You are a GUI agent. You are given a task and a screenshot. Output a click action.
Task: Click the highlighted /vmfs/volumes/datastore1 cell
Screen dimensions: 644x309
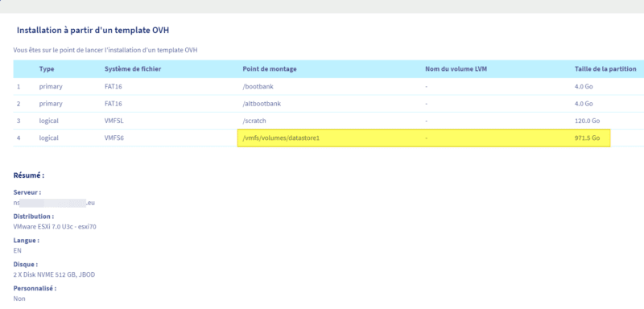click(x=281, y=138)
